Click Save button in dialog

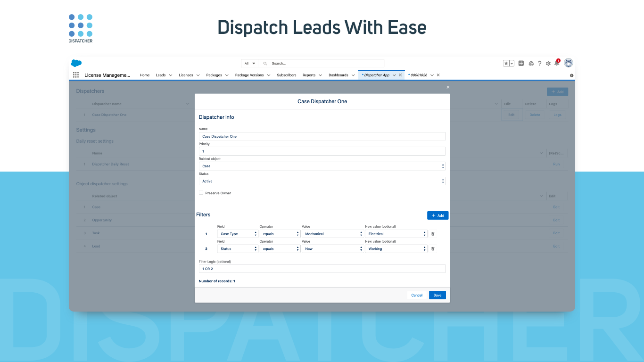(x=438, y=295)
